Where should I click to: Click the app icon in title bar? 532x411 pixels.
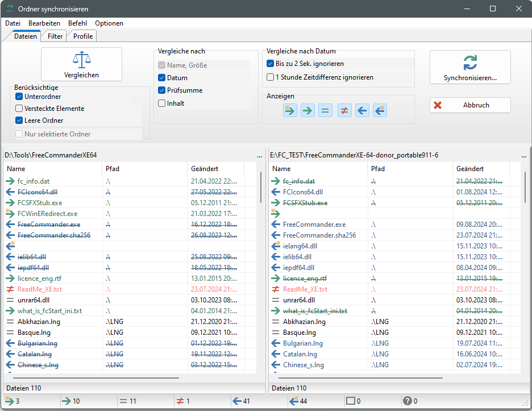pos(10,9)
